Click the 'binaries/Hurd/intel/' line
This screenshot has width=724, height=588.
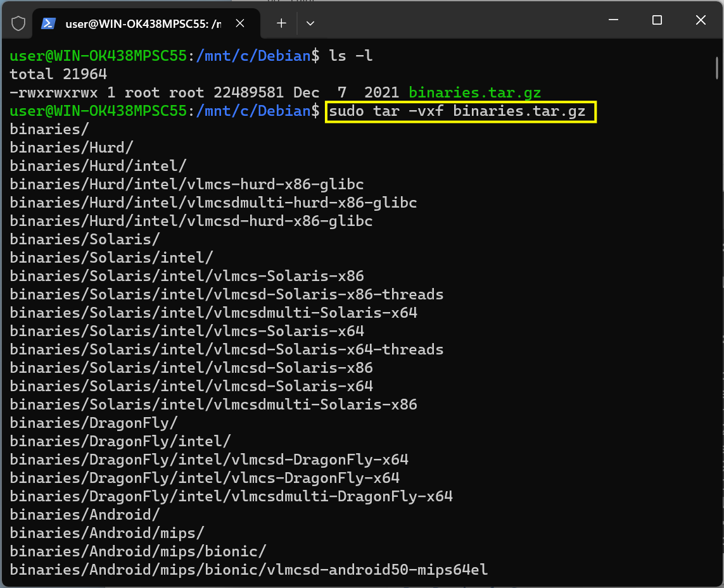[x=98, y=166]
